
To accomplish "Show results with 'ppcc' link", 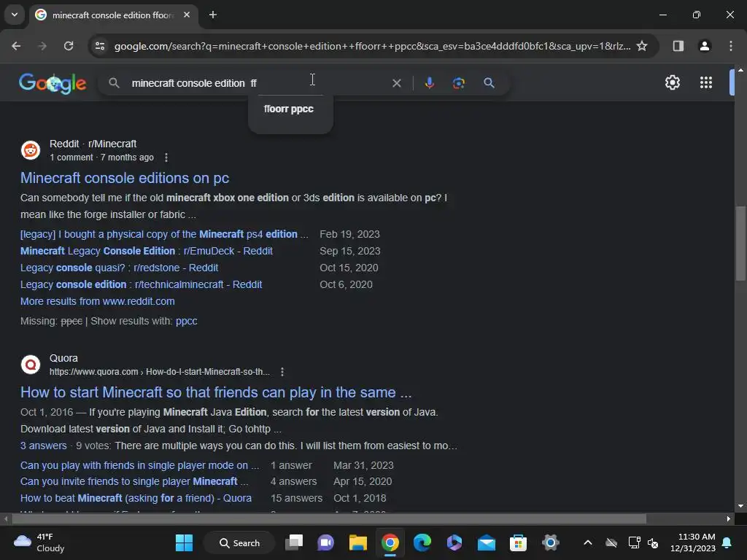I will click(x=186, y=322).
